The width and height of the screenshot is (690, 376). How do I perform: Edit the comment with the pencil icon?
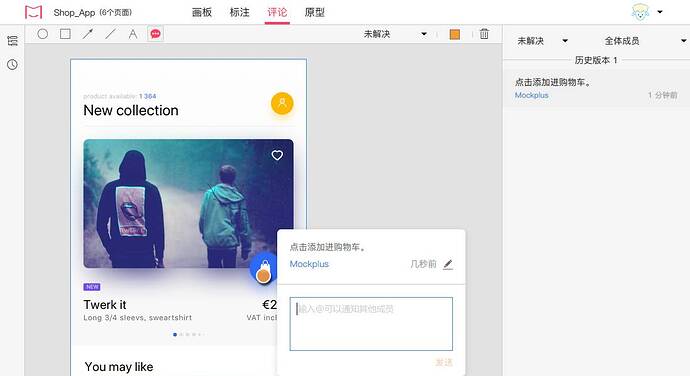coord(448,264)
